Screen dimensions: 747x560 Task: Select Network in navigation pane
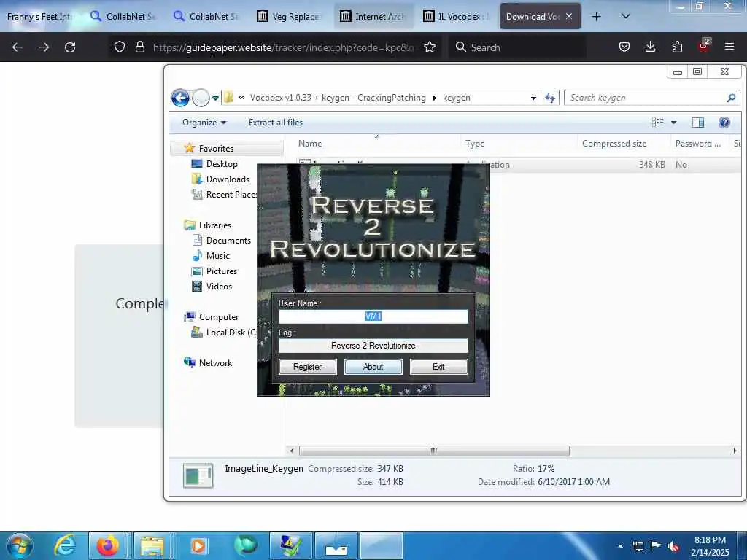[215, 363]
